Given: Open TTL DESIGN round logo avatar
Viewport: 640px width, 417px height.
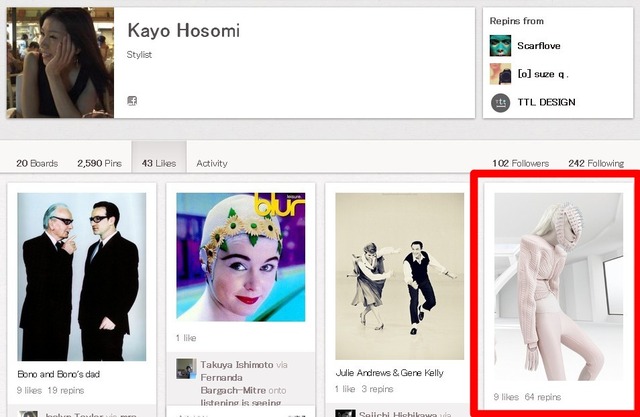Looking at the screenshot, I should (x=500, y=102).
